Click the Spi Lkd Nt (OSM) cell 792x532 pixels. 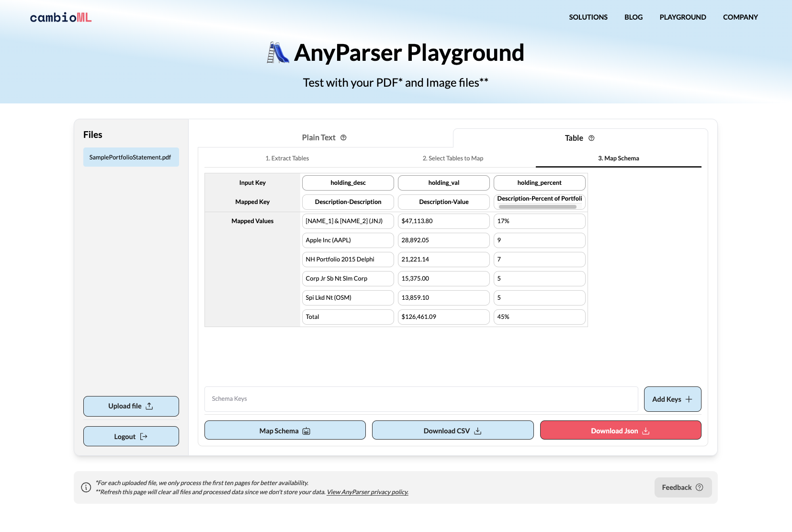click(x=348, y=298)
